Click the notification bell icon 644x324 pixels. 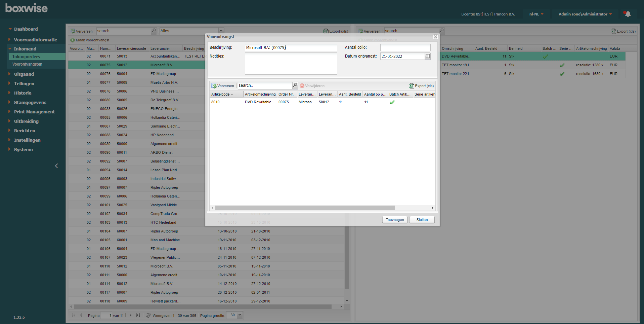[x=627, y=14]
